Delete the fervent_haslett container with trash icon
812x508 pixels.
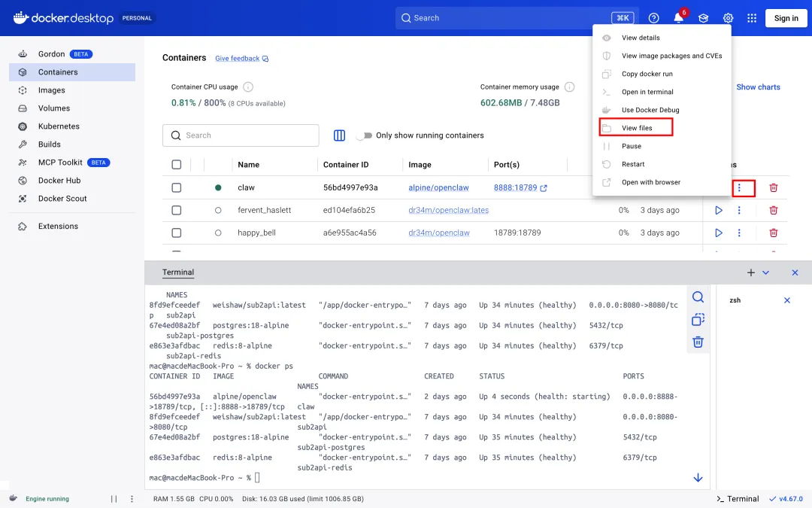pyautogui.click(x=773, y=210)
